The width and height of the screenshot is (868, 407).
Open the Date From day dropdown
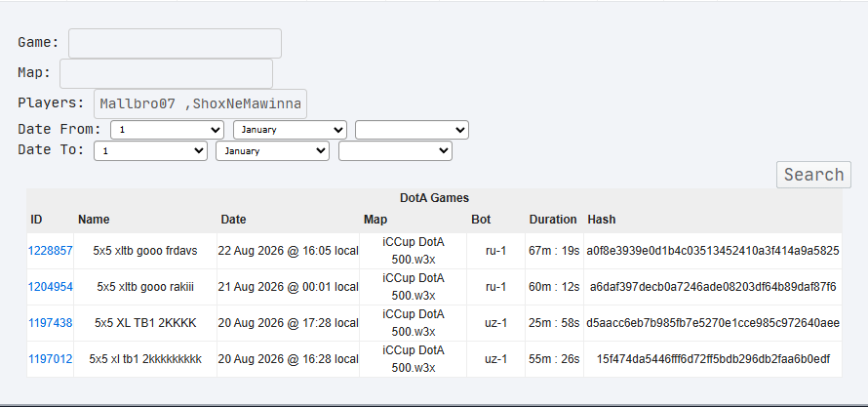coord(167,130)
